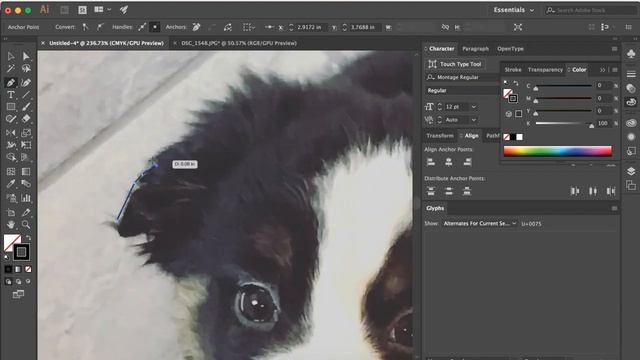The image size is (640, 360).
Task: Click the black swatch in Color panel
Action: tap(513, 137)
